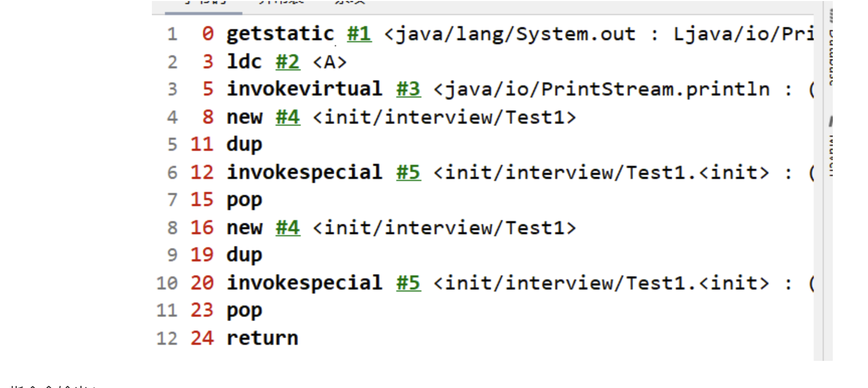
Task: Click the getstatic opcode at offset 0
Action: (280, 34)
